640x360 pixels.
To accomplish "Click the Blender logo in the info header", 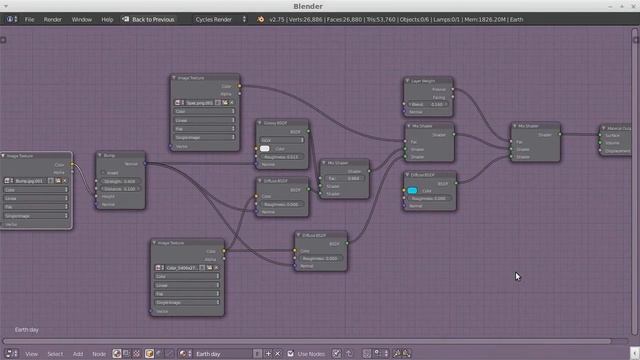I will [260, 19].
